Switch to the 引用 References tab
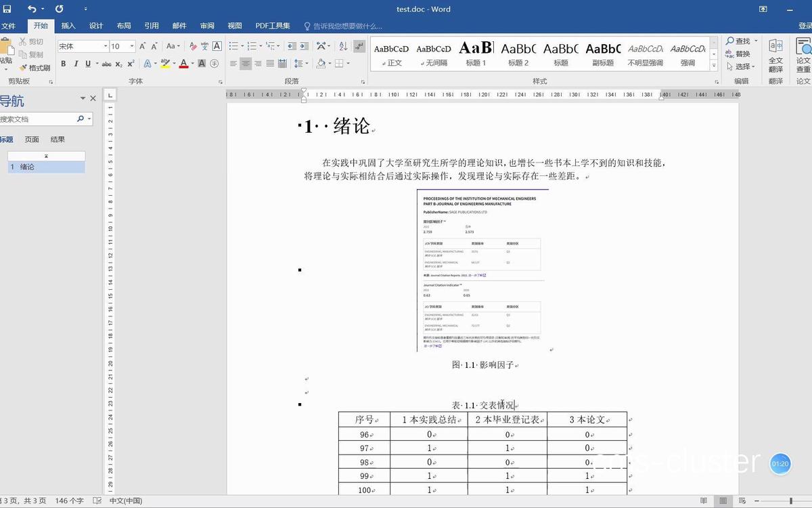This screenshot has width=812, height=508. 152,26
